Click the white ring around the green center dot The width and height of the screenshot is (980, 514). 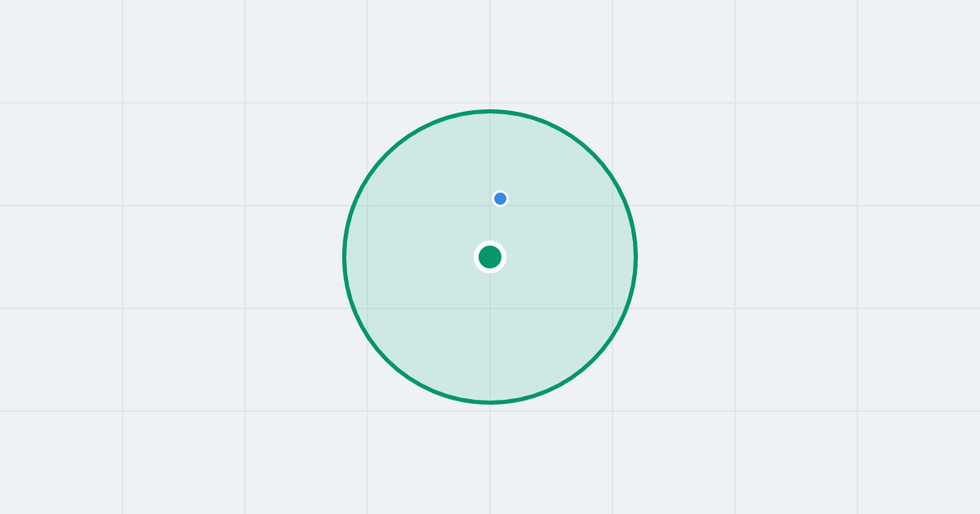(x=490, y=243)
